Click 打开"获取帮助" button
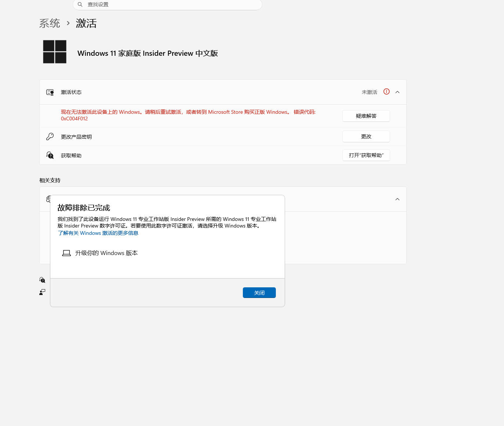 pos(366,155)
